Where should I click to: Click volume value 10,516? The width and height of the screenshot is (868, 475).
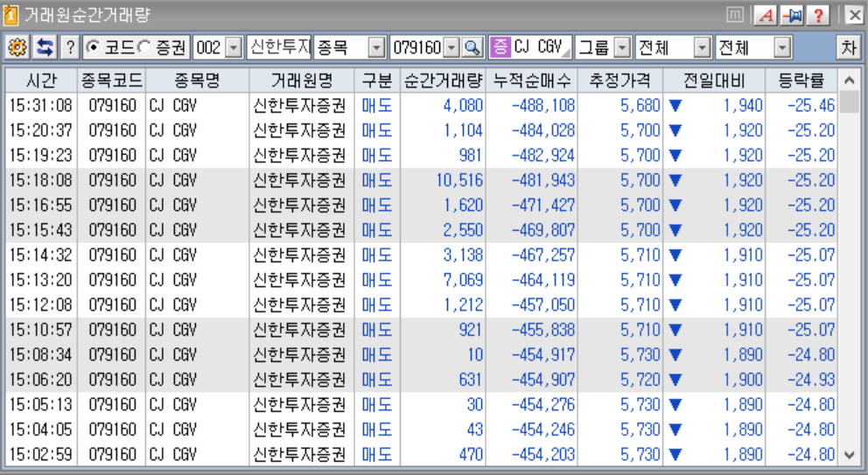(459, 180)
